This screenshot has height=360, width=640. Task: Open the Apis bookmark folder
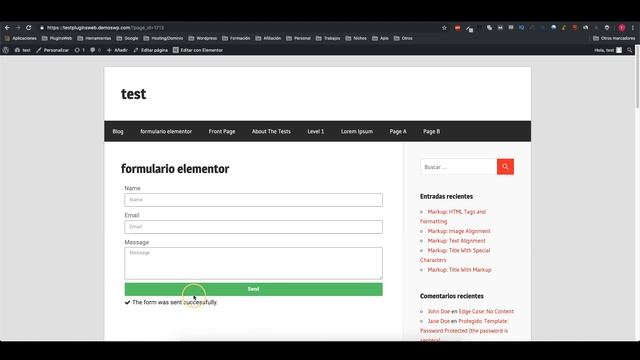(380, 38)
